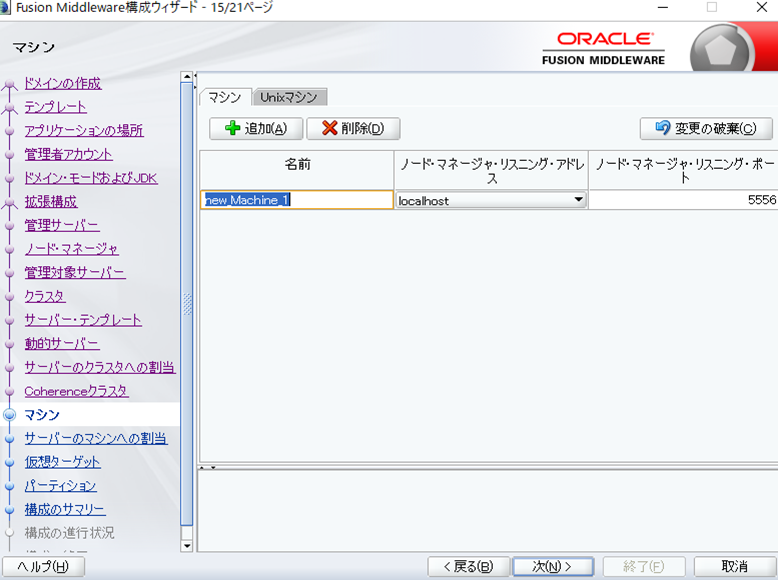Click the red X 削除 (Delete) button
The image size is (778, 580).
pyautogui.click(x=353, y=128)
